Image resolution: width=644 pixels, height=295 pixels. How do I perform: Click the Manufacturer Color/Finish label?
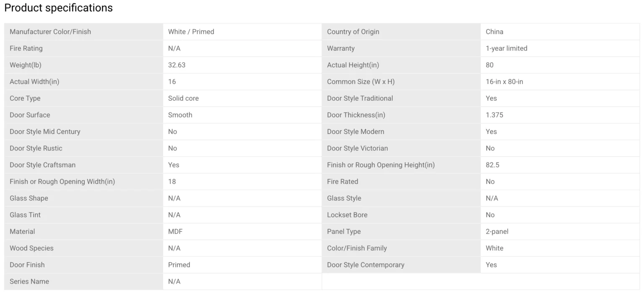click(50, 32)
